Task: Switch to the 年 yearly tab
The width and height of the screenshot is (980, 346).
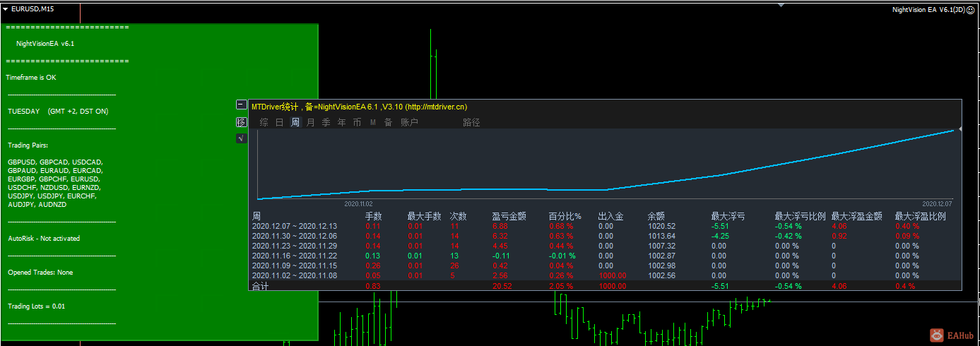Action: pyautogui.click(x=341, y=122)
